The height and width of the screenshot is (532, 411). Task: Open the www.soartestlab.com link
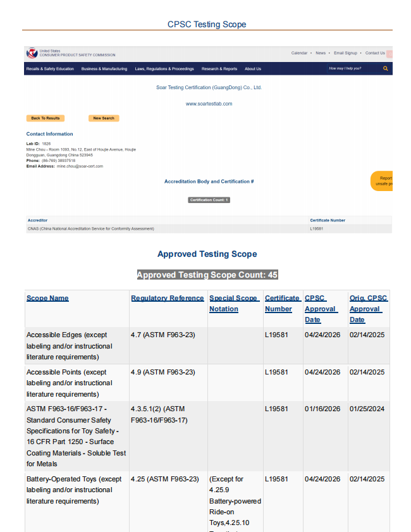point(209,104)
